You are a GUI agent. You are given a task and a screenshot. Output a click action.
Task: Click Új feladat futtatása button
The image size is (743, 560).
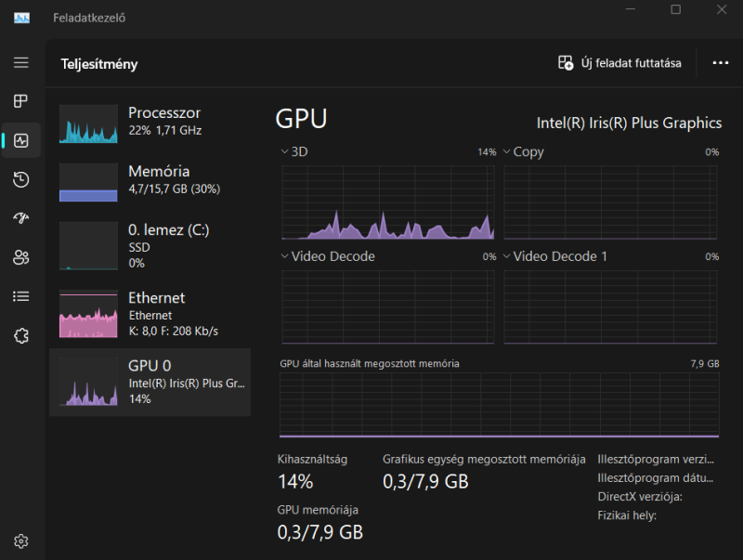[619, 63]
